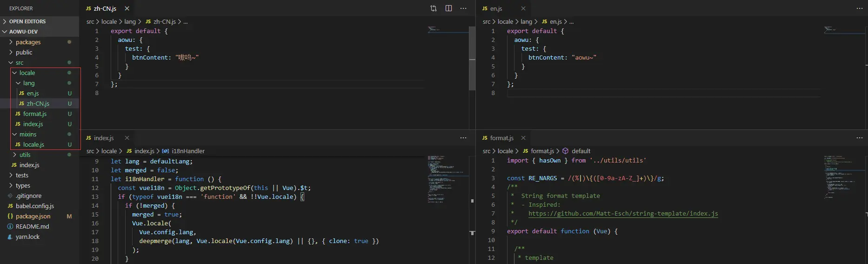Open More Actions menu in format.js editor group
868x264 pixels.
860,138
